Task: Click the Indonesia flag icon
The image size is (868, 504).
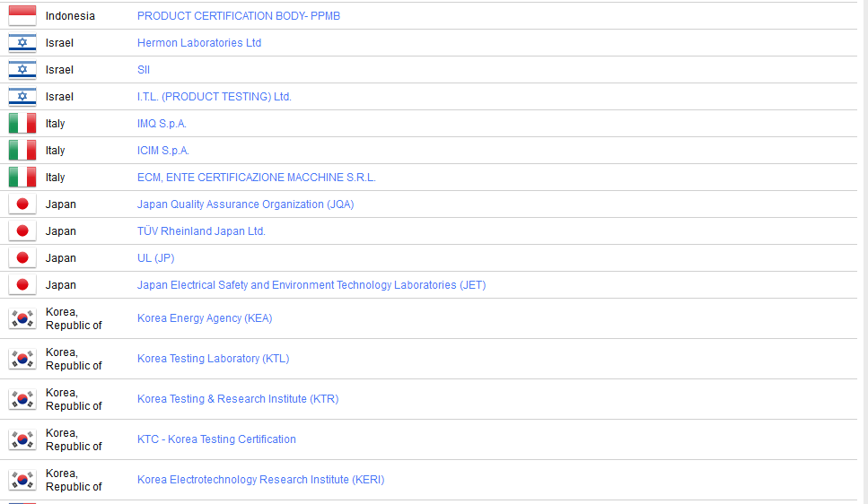Action: point(22,15)
